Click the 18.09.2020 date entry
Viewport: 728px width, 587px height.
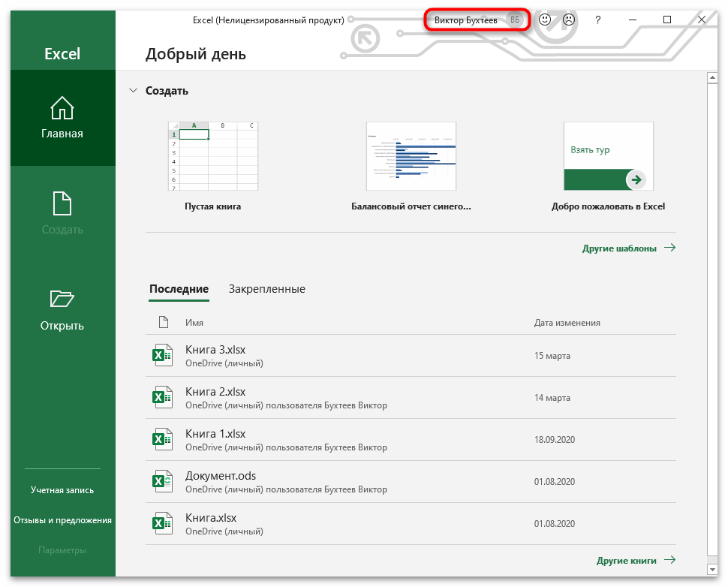[x=555, y=439]
